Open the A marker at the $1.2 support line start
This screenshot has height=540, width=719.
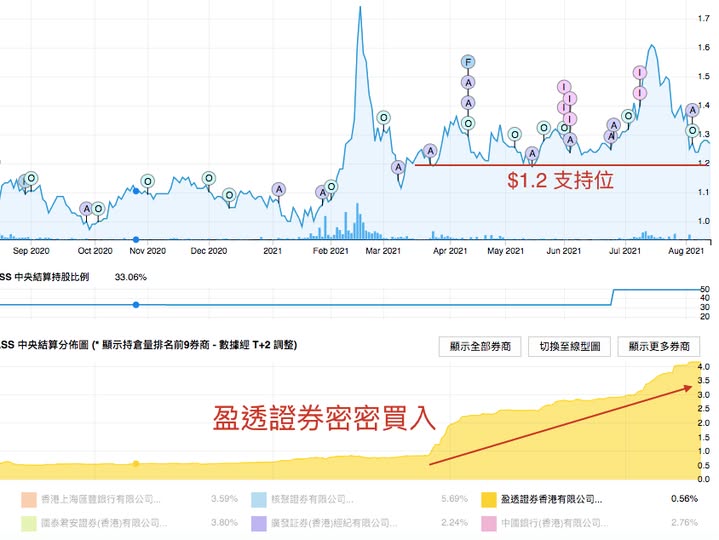(430, 150)
